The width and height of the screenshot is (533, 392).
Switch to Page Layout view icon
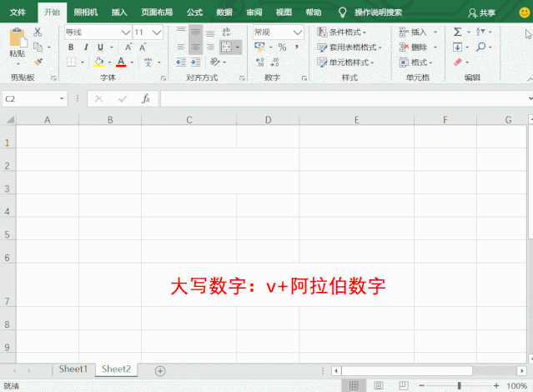click(379, 385)
